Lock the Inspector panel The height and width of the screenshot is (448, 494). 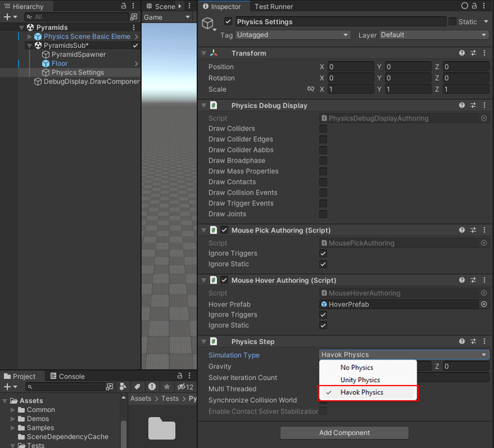474,6
